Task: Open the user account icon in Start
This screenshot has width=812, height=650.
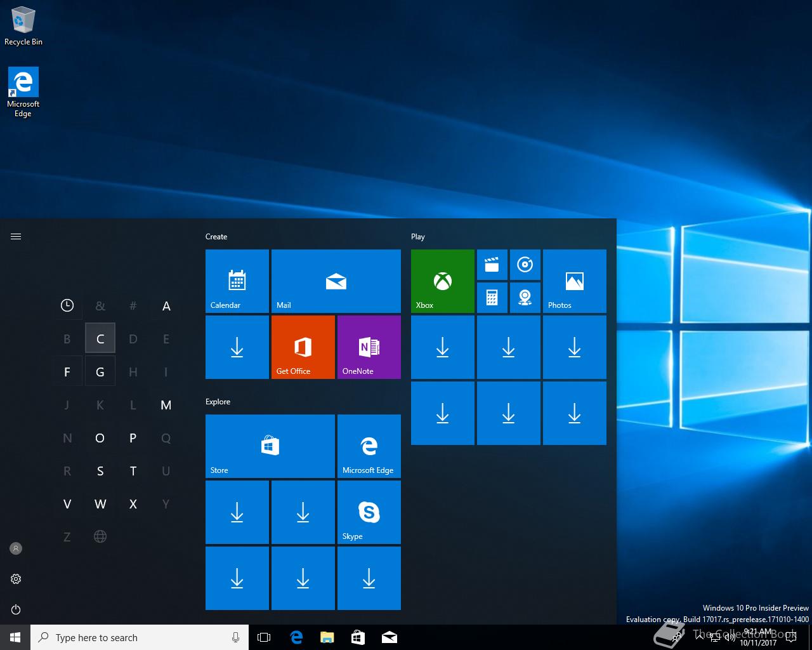Action: (x=16, y=548)
